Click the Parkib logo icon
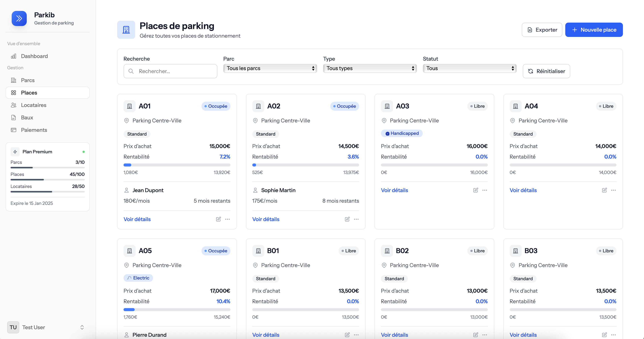 pyautogui.click(x=19, y=18)
